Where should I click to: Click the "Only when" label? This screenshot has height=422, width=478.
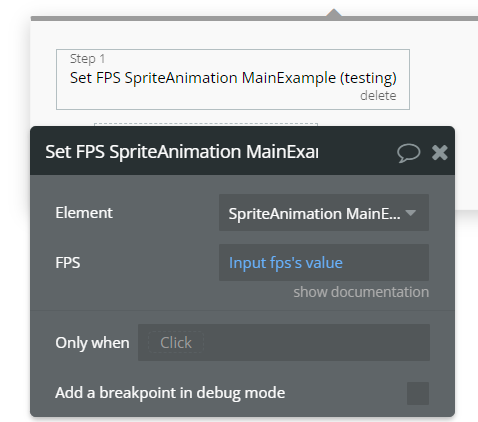pyautogui.click(x=92, y=343)
